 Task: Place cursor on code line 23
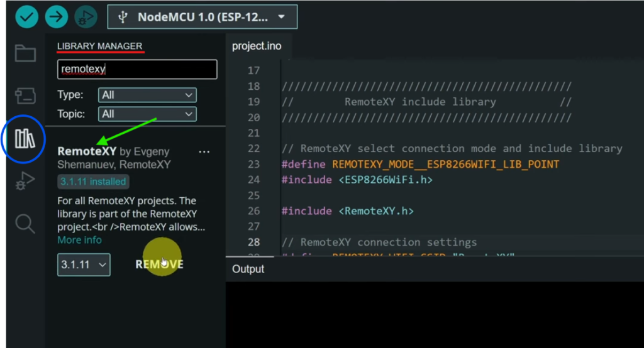coord(420,164)
